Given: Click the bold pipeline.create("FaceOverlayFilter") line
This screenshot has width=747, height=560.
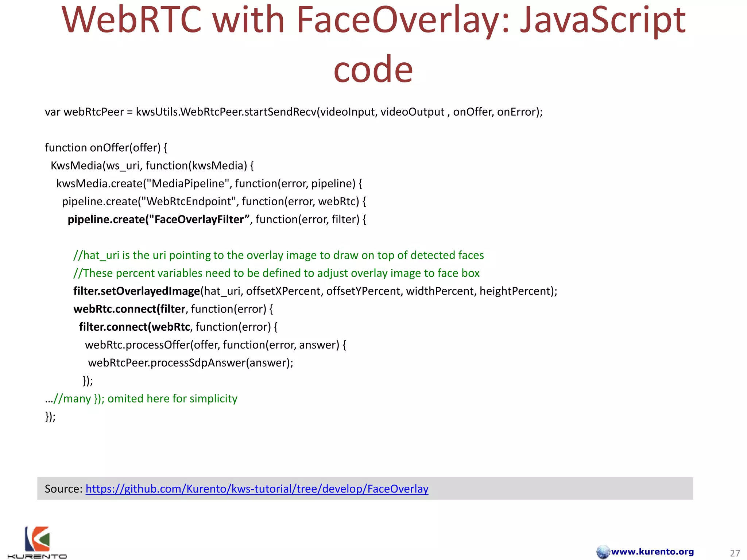Looking at the screenshot, I should click(217, 219).
